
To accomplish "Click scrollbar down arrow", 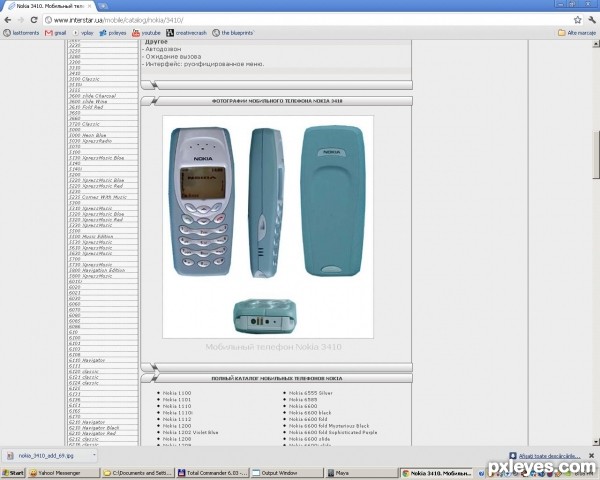I will tap(596, 442).
